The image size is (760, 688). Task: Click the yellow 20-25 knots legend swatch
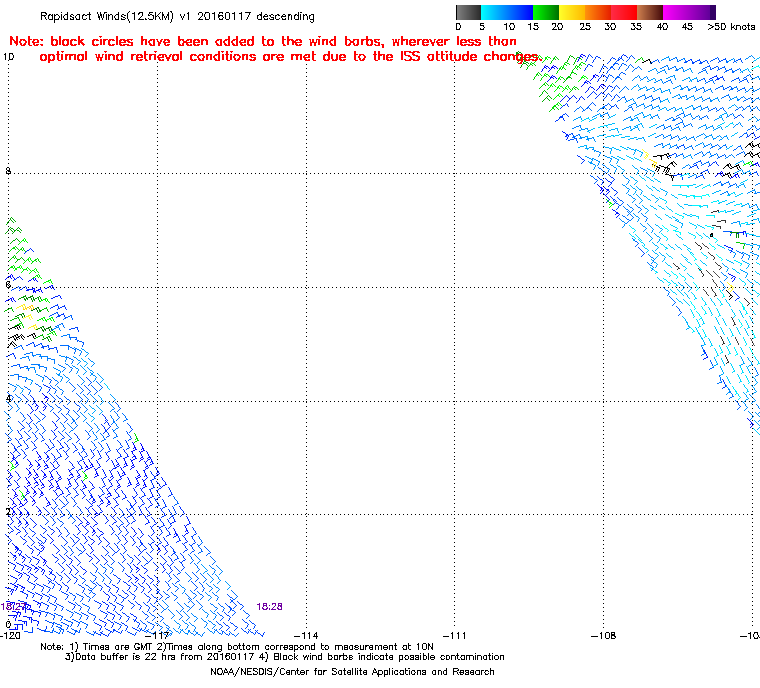[572, 12]
